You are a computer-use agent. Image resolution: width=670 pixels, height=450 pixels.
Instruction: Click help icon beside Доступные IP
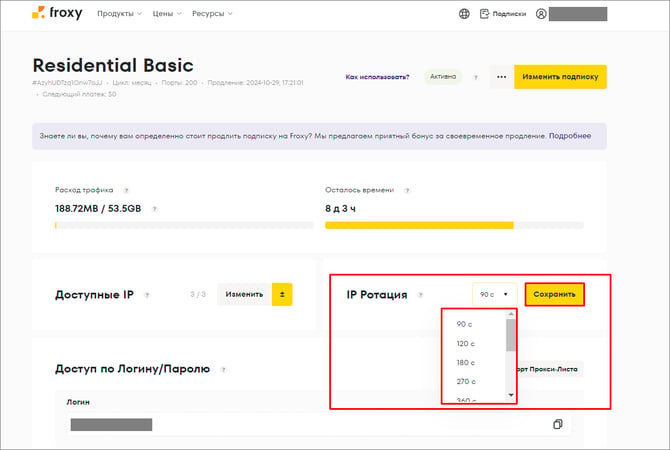(x=147, y=295)
